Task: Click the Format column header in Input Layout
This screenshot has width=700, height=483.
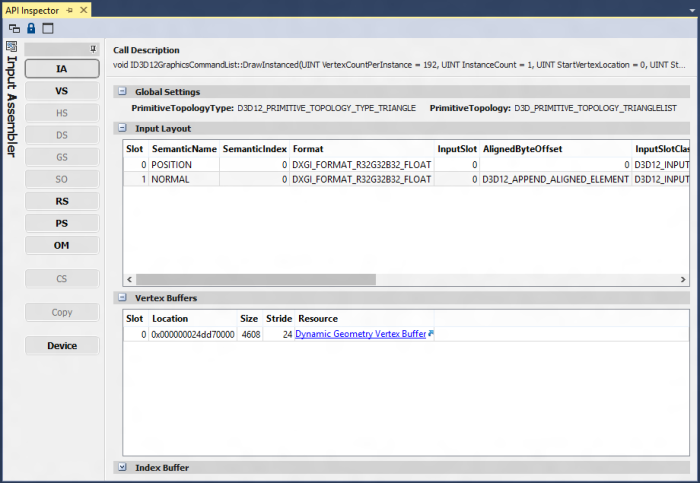Action: click(x=362, y=149)
